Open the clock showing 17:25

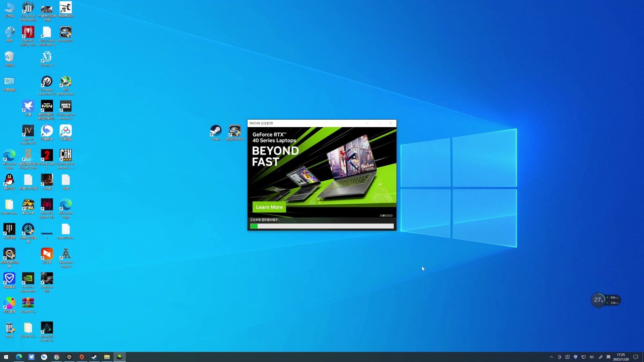point(621,357)
